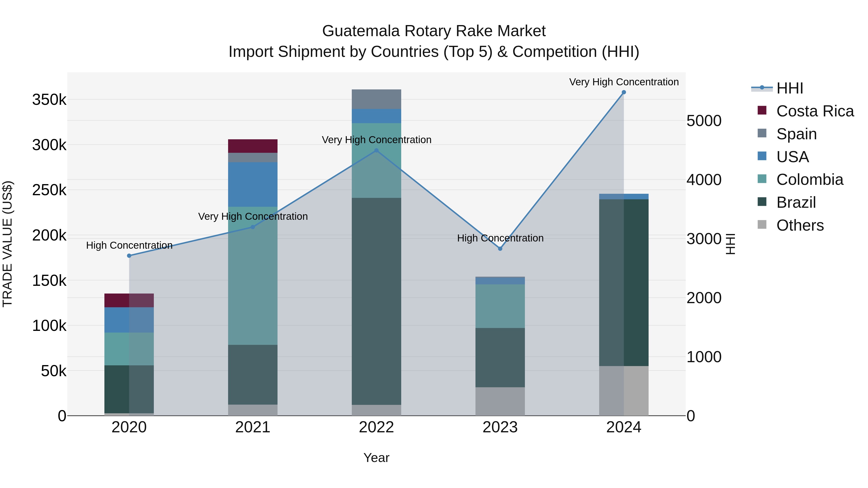Toggle Costa Rica series in legend
The image size is (868, 488).
(805, 111)
